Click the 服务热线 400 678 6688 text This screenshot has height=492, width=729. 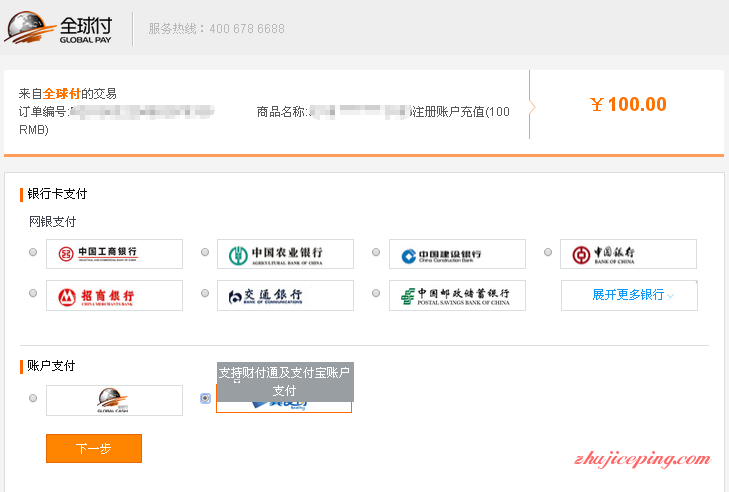click(x=217, y=29)
